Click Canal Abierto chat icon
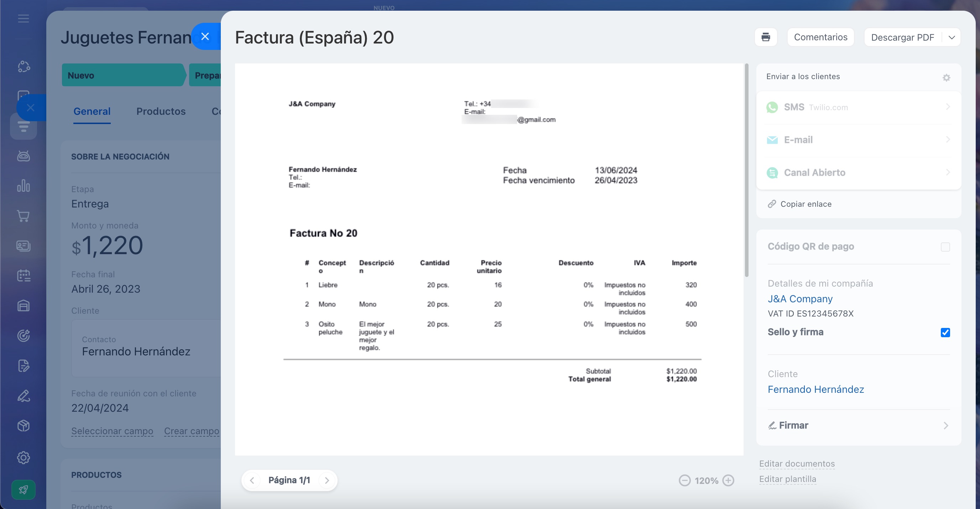The width and height of the screenshot is (980, 509). click(772, 173)
